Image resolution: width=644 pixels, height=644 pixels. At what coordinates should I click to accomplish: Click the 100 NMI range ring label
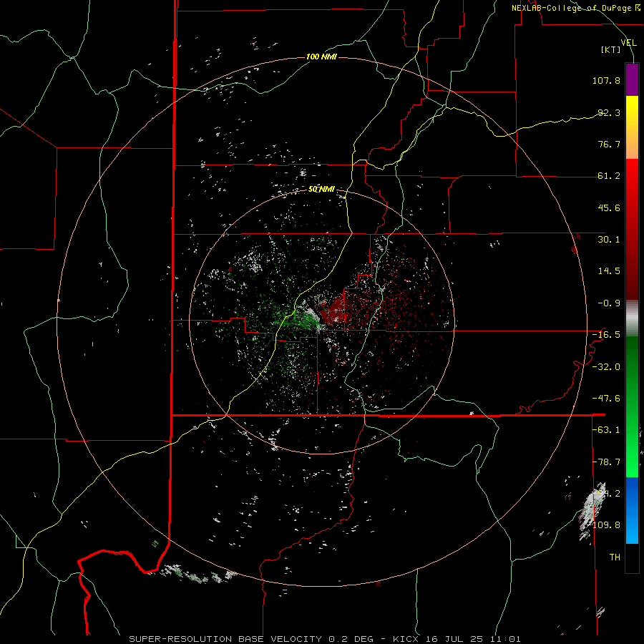click(321, 57)
